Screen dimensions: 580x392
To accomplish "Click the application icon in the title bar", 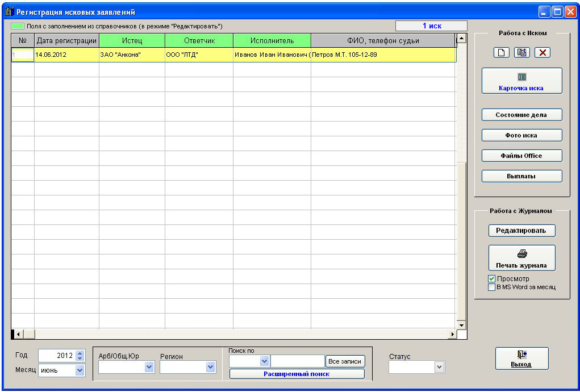I will 9,12.
